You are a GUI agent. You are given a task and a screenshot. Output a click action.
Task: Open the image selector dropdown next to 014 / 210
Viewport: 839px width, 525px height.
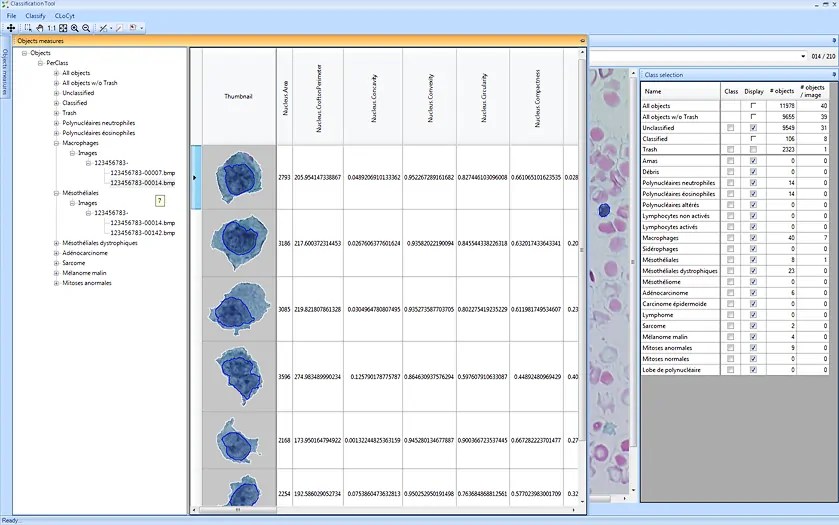pos(803,56)
